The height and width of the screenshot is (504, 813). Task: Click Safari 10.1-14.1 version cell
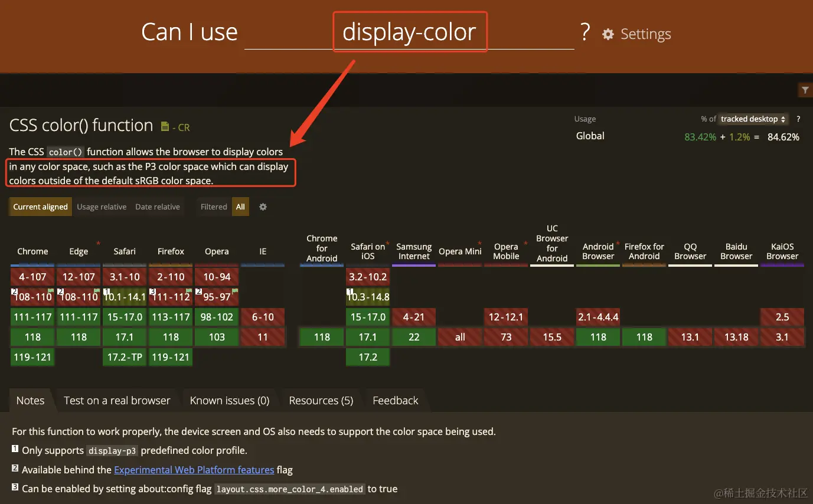click(x=125, y=297)
